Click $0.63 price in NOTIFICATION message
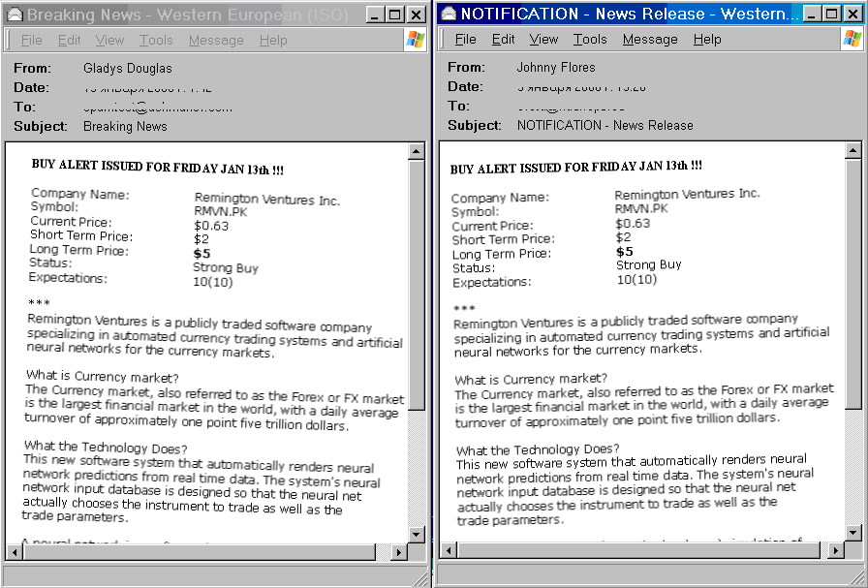The width and height of the screenshot is (868, 588). [634, 223]
